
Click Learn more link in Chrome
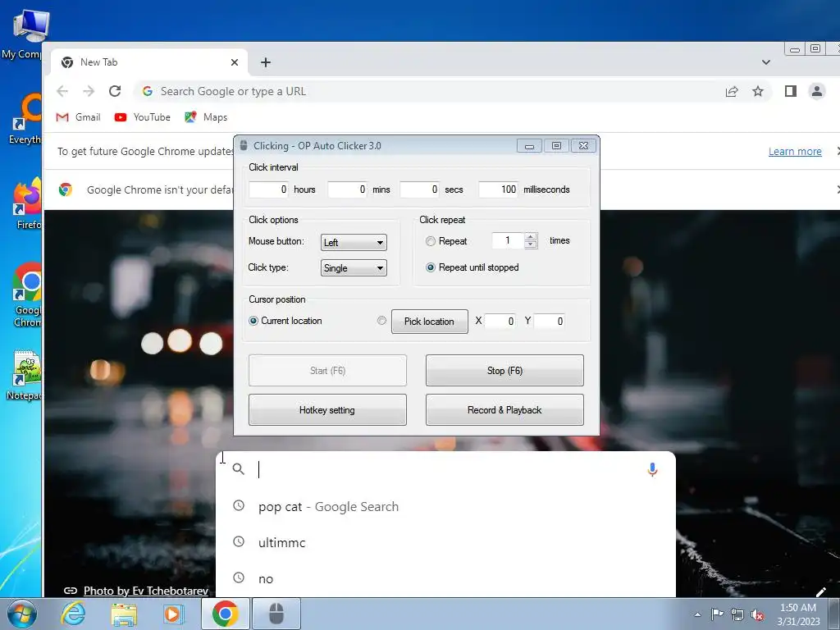tap(795, 152)
